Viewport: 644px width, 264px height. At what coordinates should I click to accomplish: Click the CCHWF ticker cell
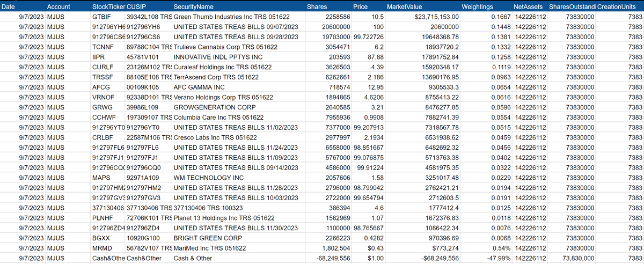[104, 118]
